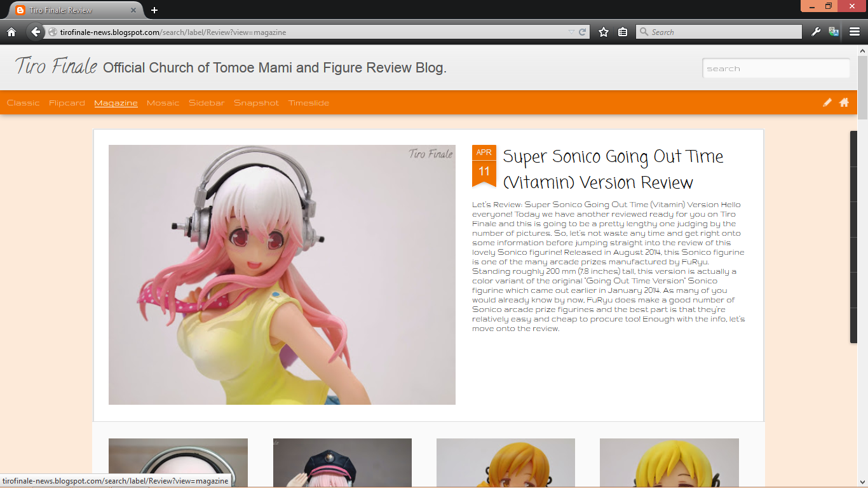The image size is (868, 488).
Task: Reload the page with the refresh icon
Action: 582,32
